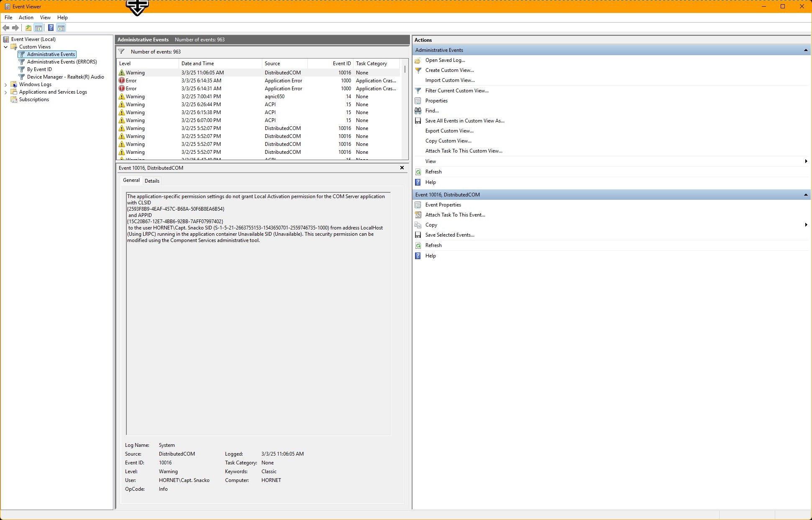Select the By Event ID custom view

pos(39,69)
